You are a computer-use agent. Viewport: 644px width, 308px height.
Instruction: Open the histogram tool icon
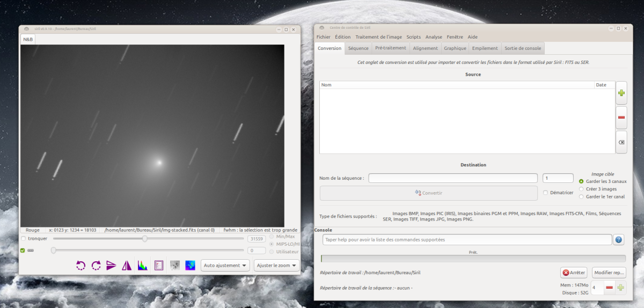[x=142, y=265]
